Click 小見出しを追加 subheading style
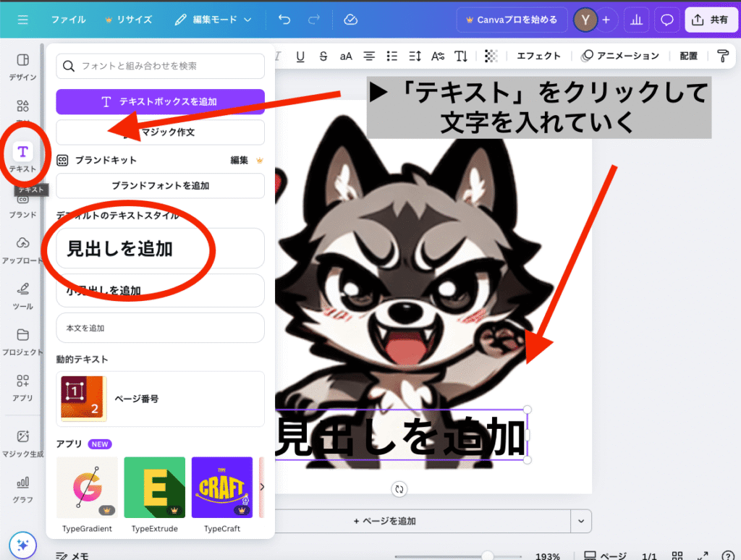 (160, 290)
